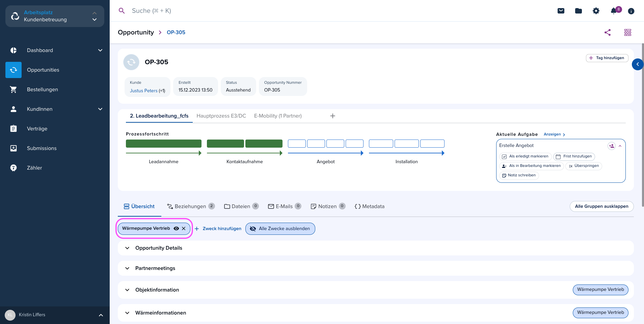Click Wärmepumpe Vertrieb badge in Objektinformation row
644x324 pixels.
(x=600, y=290)
